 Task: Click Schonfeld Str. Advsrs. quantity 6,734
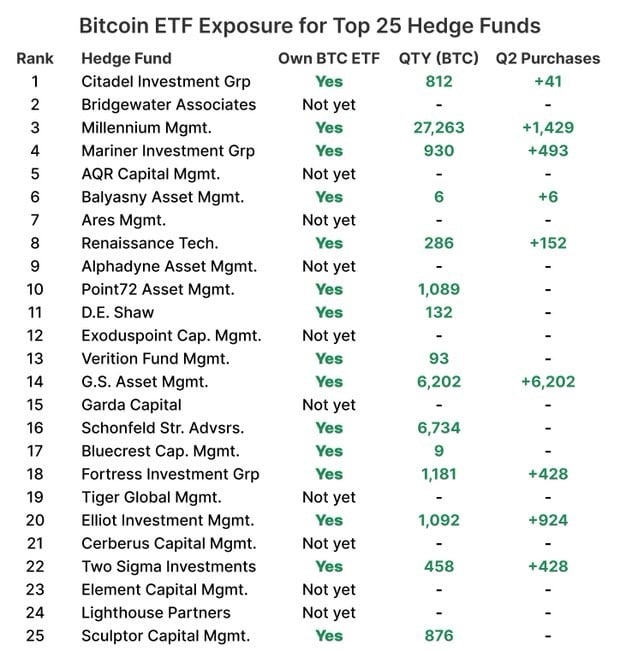438,428
